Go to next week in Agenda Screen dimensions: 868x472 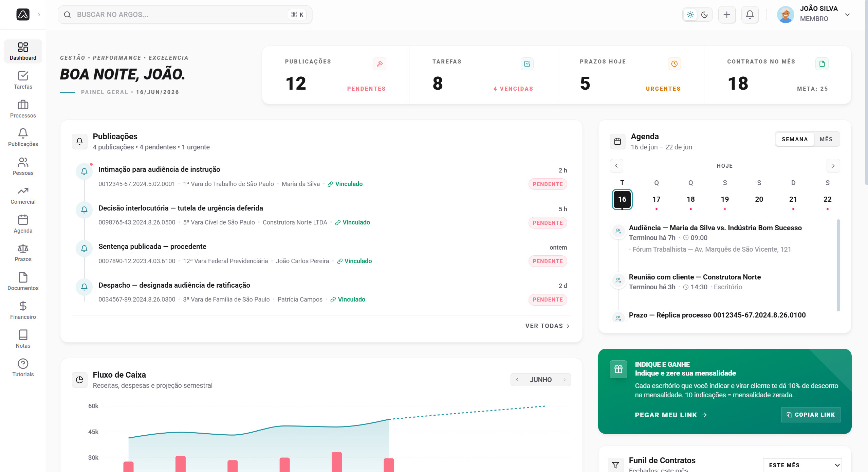833,166
